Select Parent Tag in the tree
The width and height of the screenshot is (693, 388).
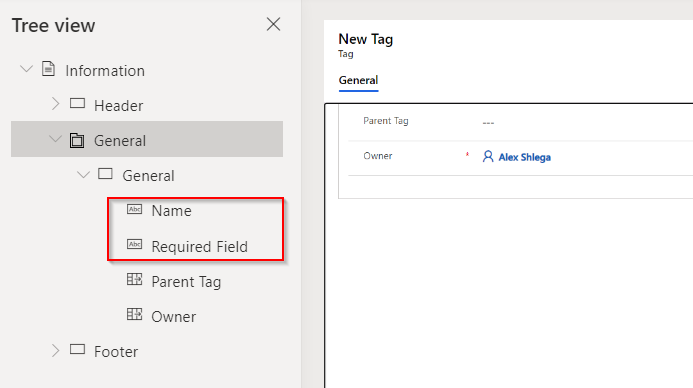(186, 282)
